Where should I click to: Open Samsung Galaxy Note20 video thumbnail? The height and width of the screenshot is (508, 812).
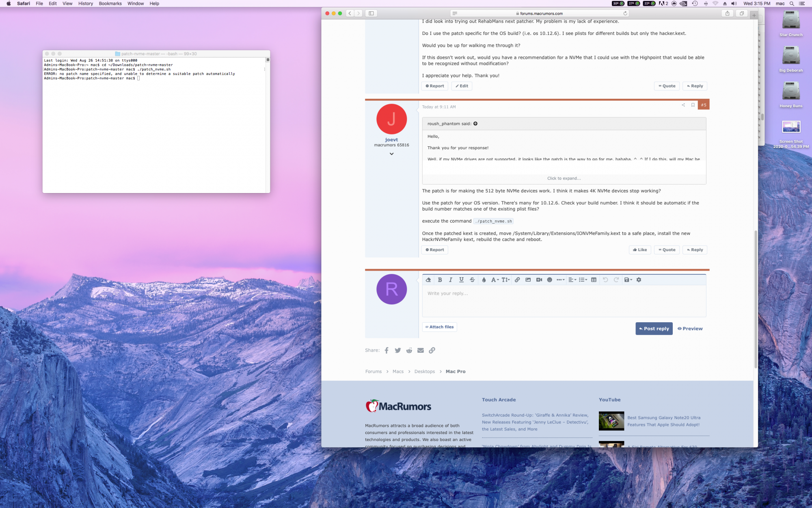(611, 421)
